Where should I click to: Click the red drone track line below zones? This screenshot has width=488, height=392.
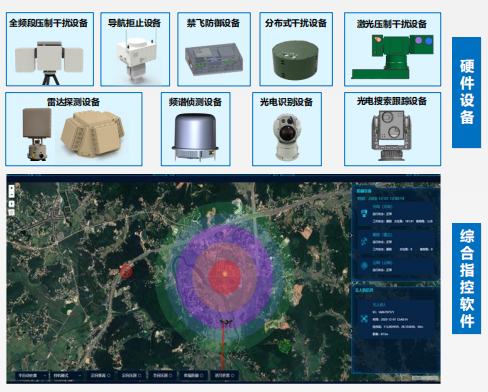(x=222, y=348)
